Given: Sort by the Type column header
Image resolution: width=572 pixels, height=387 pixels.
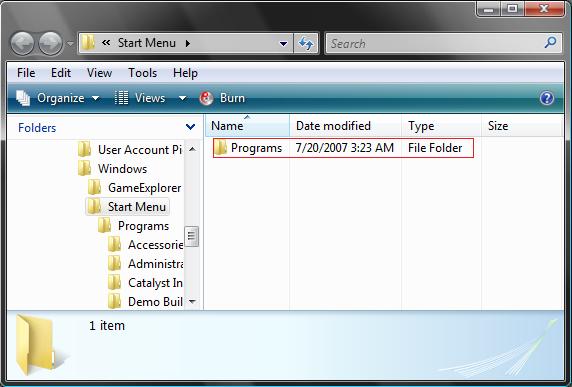Looking at the screenshot, I should pyautogui.click(x=442, y=126).
